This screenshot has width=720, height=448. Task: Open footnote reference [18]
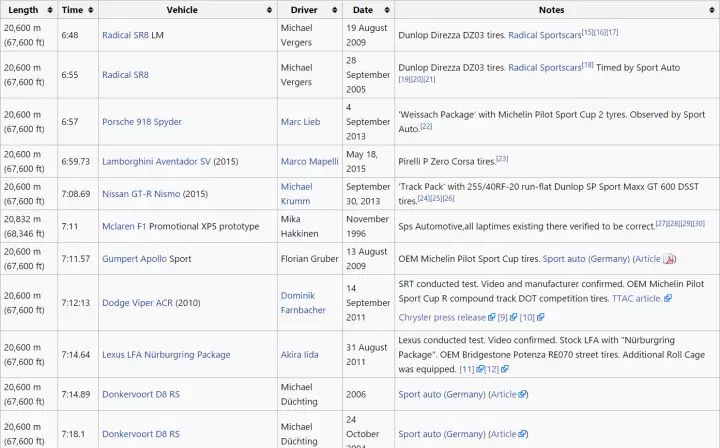click(587, 65)
